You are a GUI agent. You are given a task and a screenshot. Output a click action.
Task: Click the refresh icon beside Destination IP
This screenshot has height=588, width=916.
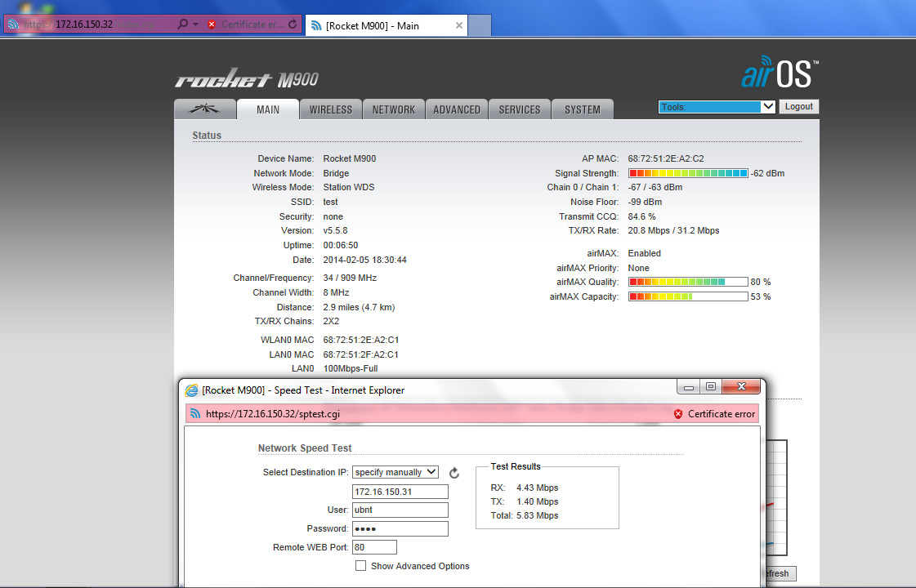[x=454, y=473]
